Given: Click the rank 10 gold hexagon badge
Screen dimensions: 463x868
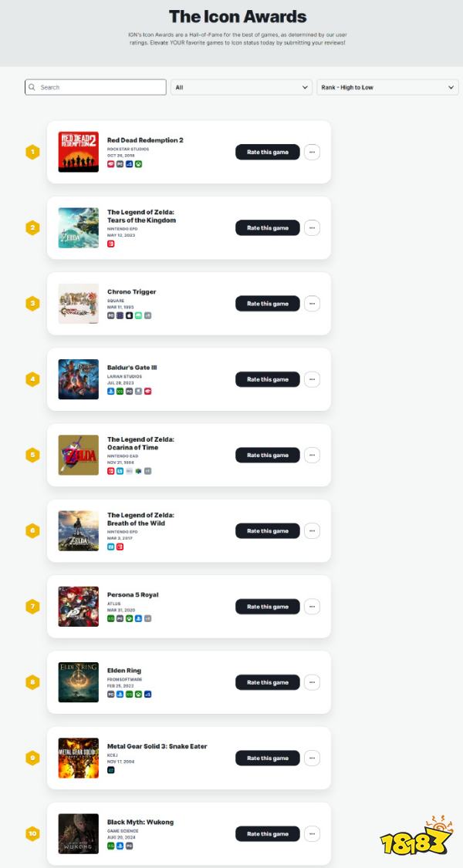Looking at the screenshot, I should (32, 833).
